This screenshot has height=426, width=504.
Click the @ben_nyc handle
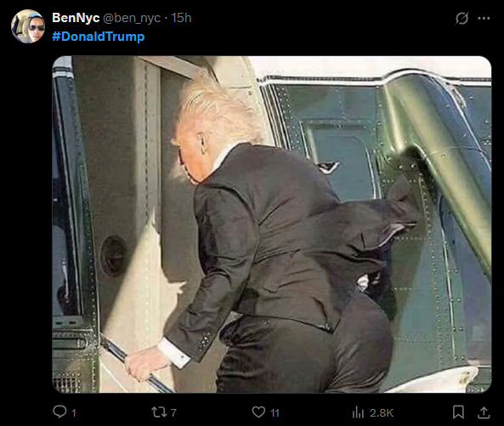(x=132, y=19)
